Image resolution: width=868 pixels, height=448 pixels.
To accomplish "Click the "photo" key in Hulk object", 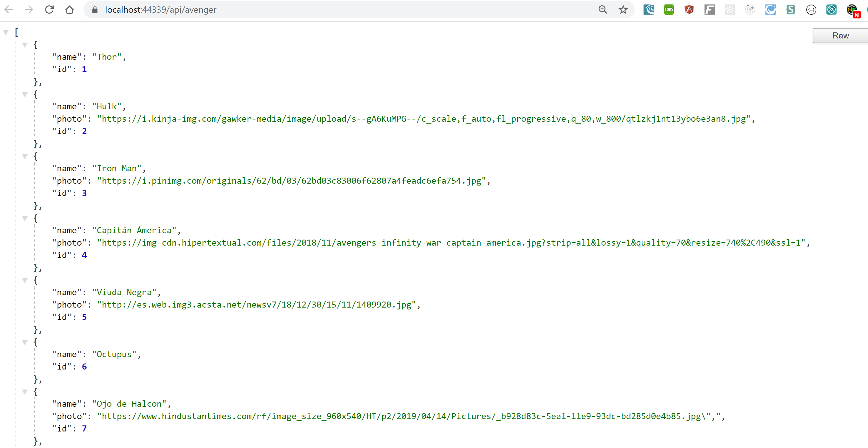I will (x=70, y=119).
